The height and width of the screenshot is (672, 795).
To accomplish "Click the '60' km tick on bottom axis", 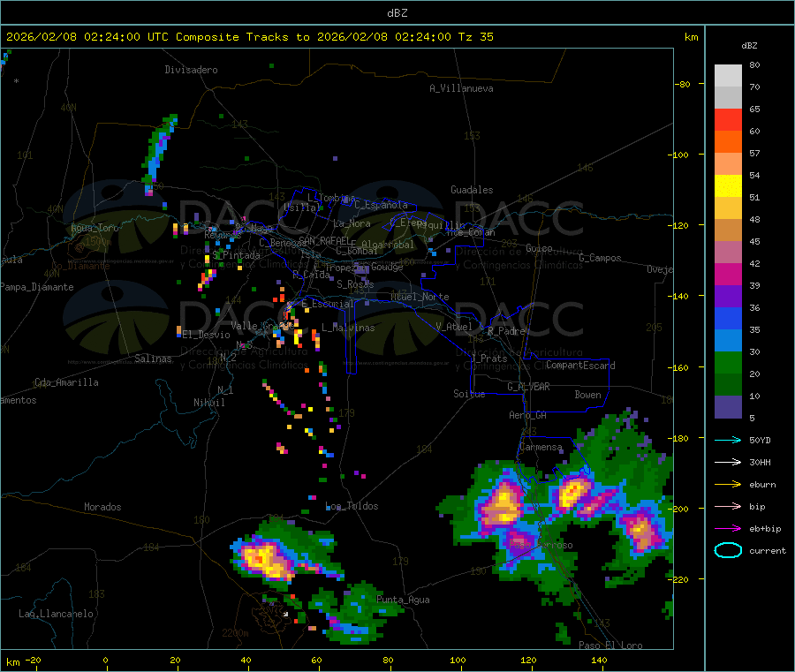I will pyautogui.click(x=317, y=660).
